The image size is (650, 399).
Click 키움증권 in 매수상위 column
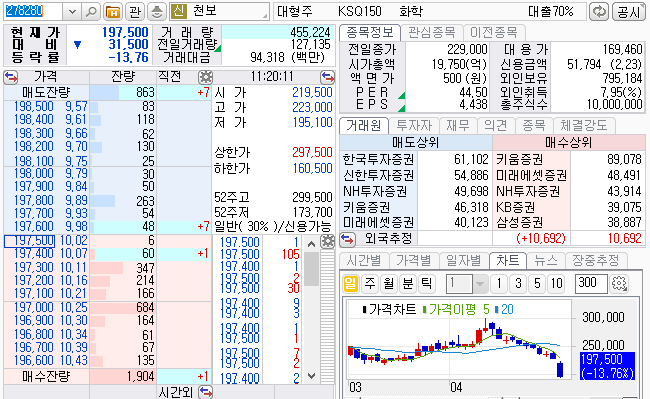(519, 160)
